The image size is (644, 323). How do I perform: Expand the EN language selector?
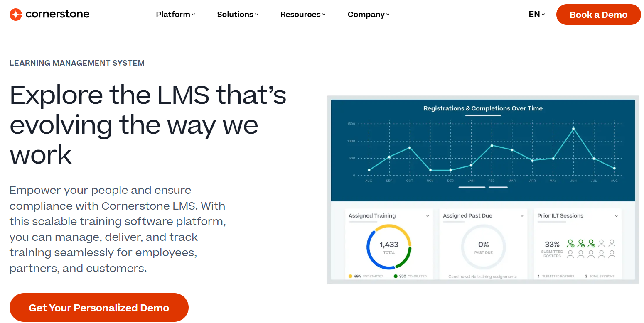537,15
